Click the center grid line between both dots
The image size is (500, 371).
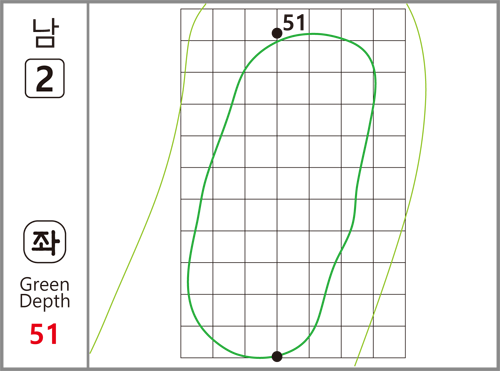click(277, 195)
